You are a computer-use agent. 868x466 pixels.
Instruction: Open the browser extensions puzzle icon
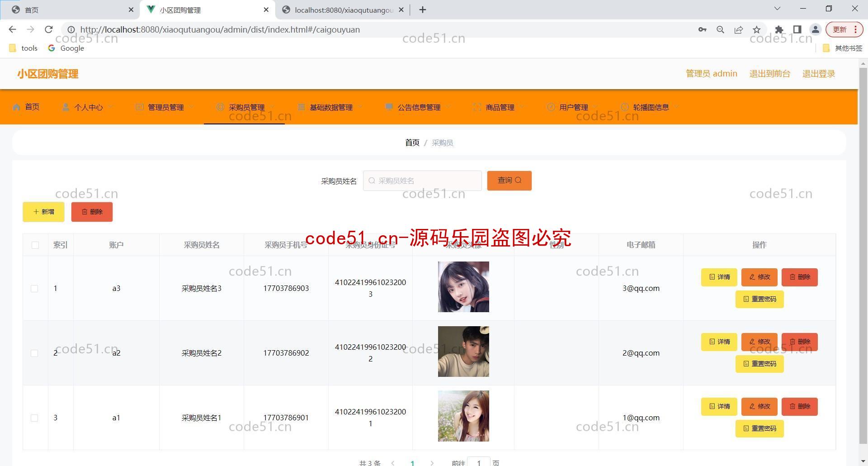(779, 30)
